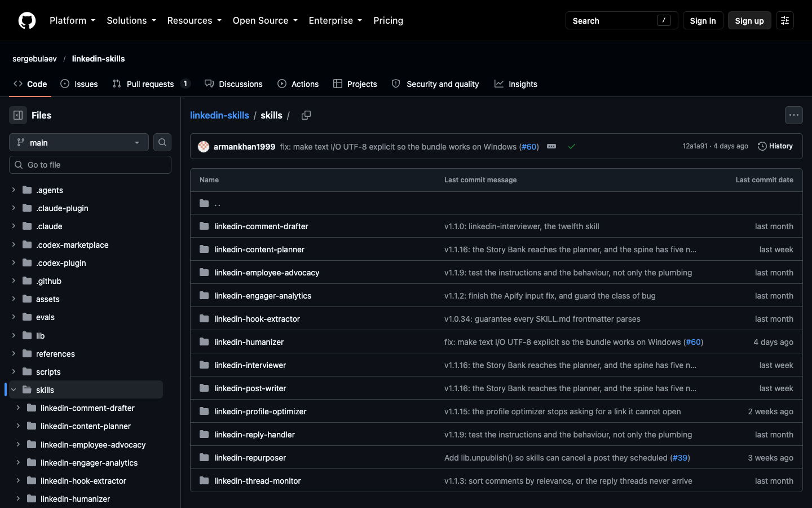Open the Insights tab
Viewport: 812px width, 508px height.
(516, 84)
